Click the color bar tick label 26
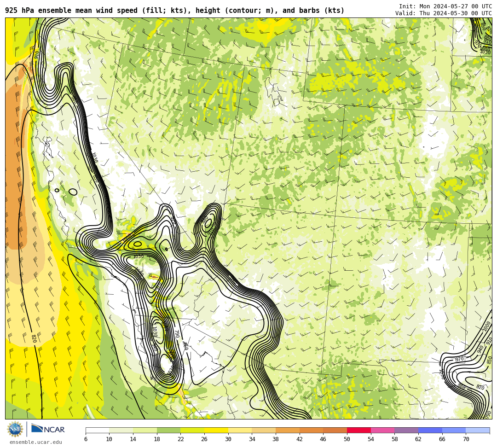This screenshot has height=448, width=497. (x=204, y=439)
